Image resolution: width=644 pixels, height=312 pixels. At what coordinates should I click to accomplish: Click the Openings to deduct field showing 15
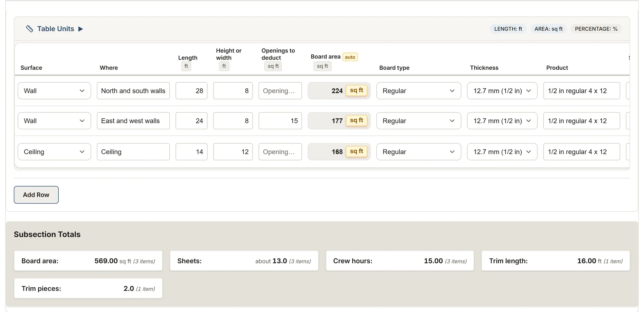(280, 121)
